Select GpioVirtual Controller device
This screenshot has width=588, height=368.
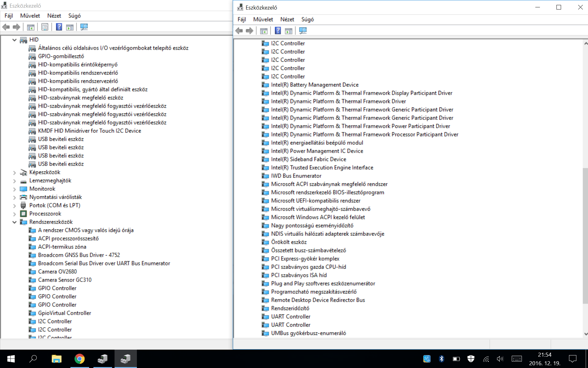65,313
